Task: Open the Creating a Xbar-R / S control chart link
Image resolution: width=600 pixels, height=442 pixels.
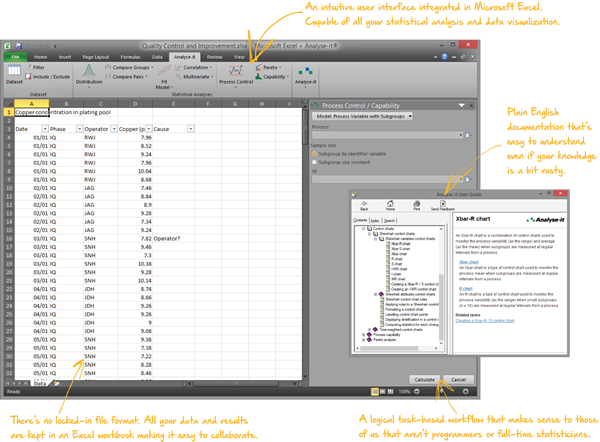Action: click(x=485, y=321)
